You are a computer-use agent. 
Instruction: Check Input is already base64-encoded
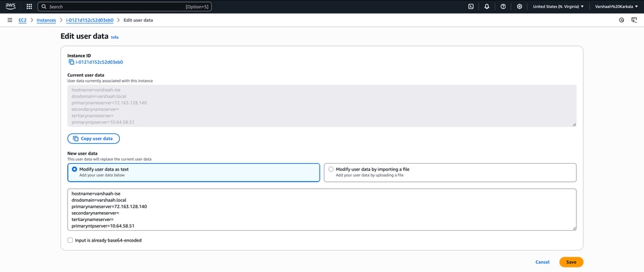(x=70, y=240)
